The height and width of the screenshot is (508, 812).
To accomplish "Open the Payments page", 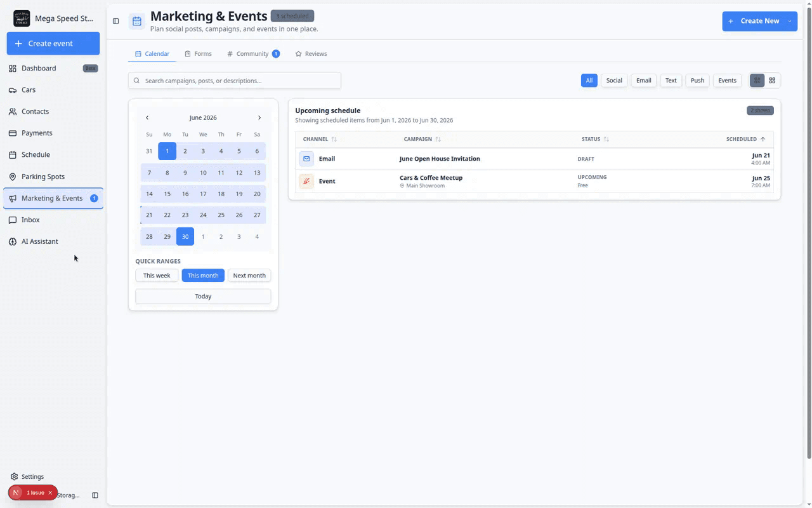I will (53, 133).
